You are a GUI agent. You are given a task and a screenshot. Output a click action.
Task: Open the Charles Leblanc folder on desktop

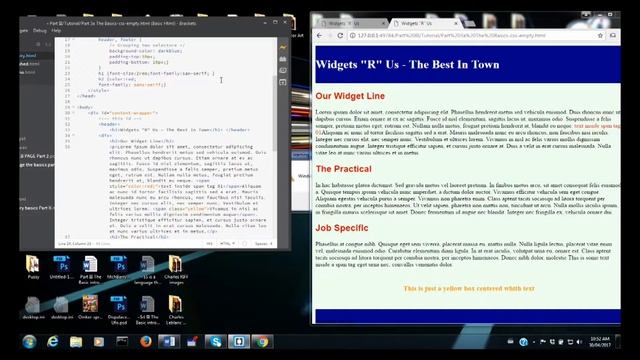tap(176, 310)
